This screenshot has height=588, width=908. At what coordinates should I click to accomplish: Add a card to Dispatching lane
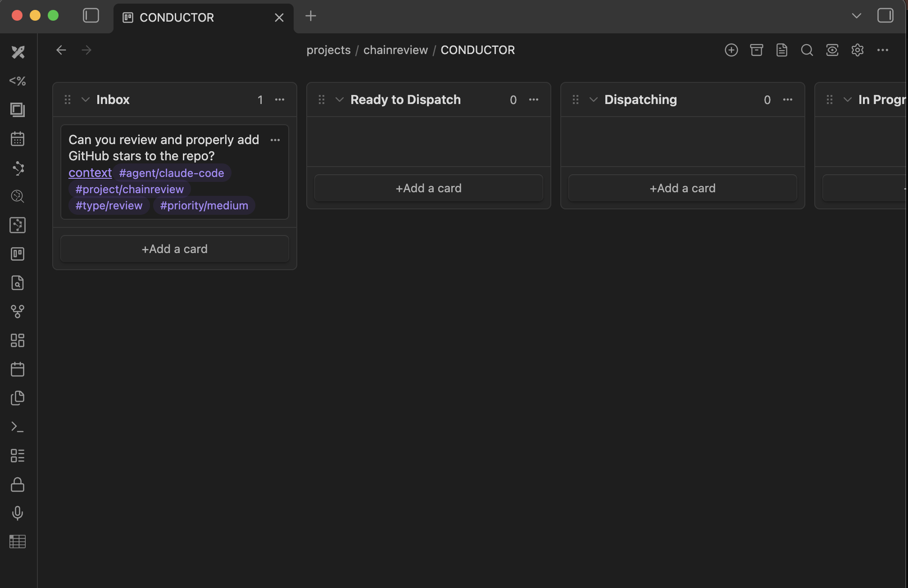pyautogui.click(x=682, y=188)
